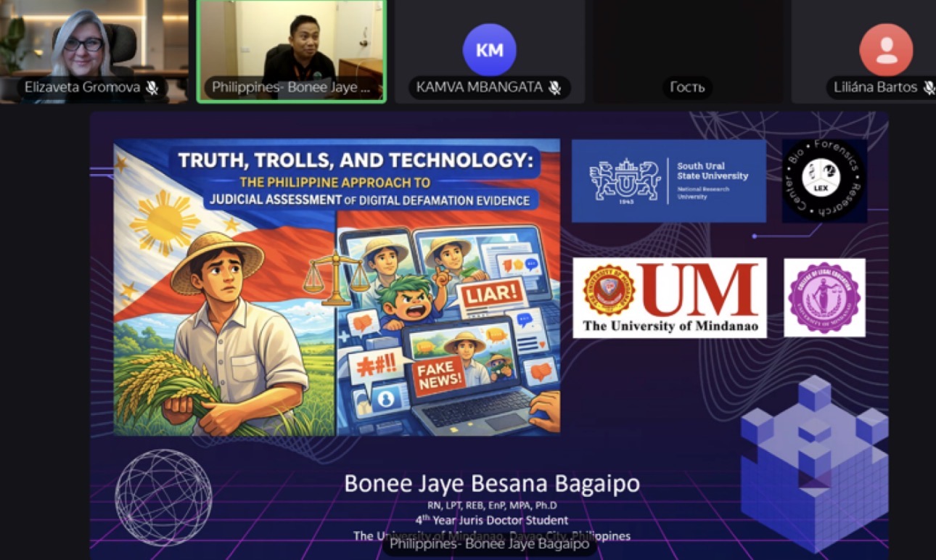Click Elizaveta Gromova's muted microphone icon

[x=152, y=88]
